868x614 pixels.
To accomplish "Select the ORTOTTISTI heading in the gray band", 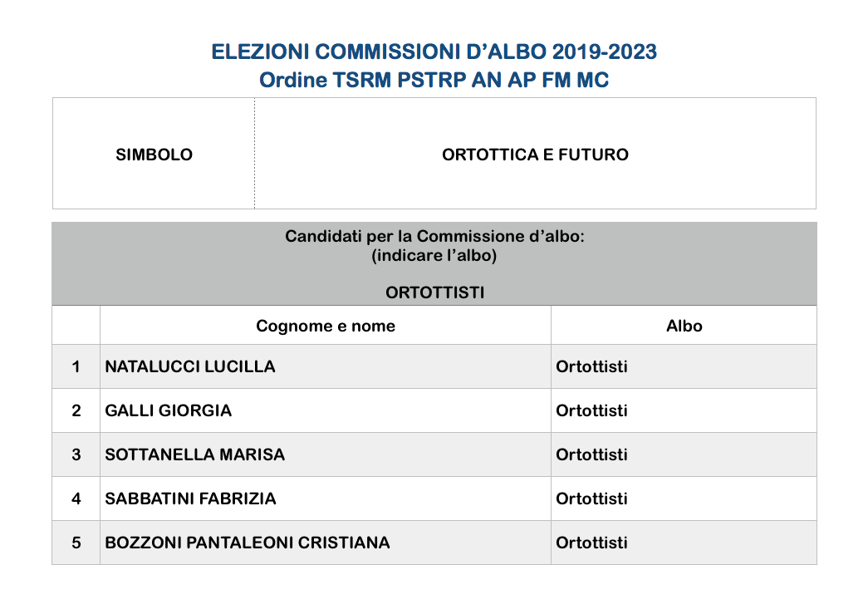I will (x=434, y=292).
